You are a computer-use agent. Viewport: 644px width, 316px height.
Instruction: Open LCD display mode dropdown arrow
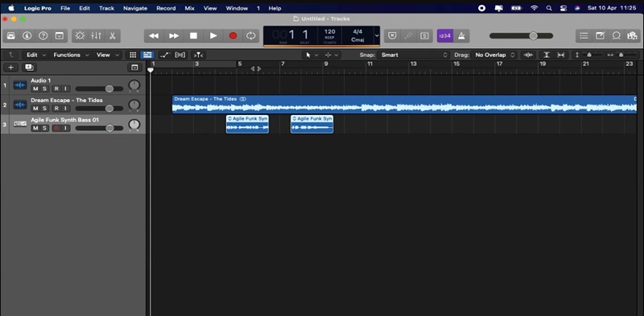point(377,36)
